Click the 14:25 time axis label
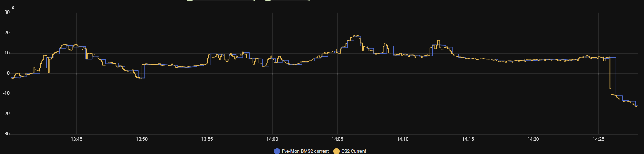The width and height of the screenshot is (644, 154). pos(598,139)
